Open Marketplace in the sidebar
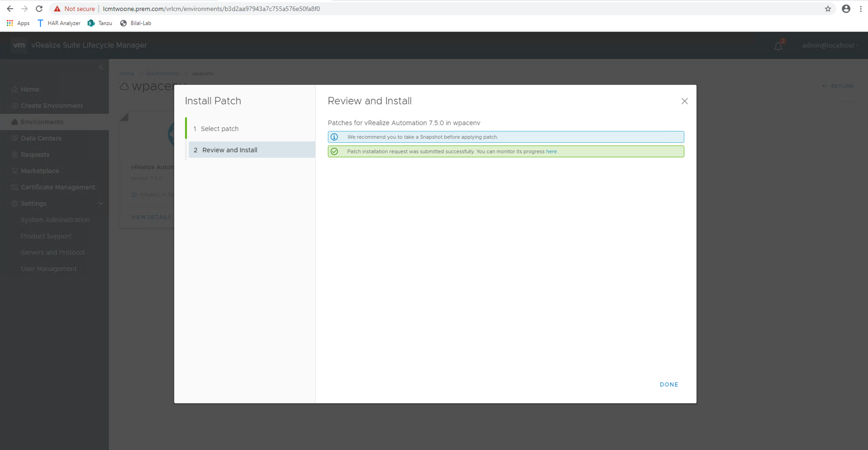 pos(40,171)
